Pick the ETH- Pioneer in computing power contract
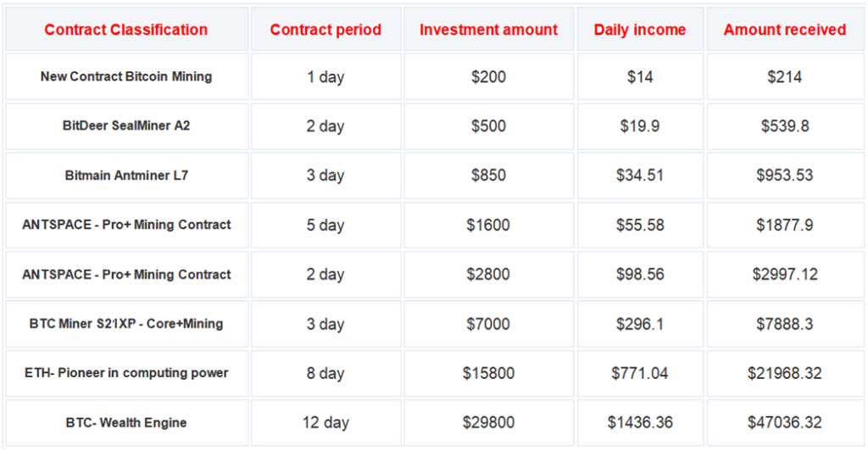The width and height of the screenshot is (868, 451). tap(126, 373)
